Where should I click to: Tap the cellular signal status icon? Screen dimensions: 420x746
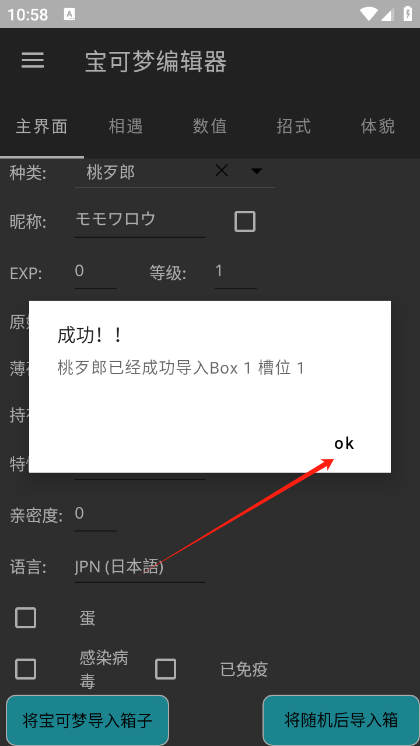click(x=388, y=14)
